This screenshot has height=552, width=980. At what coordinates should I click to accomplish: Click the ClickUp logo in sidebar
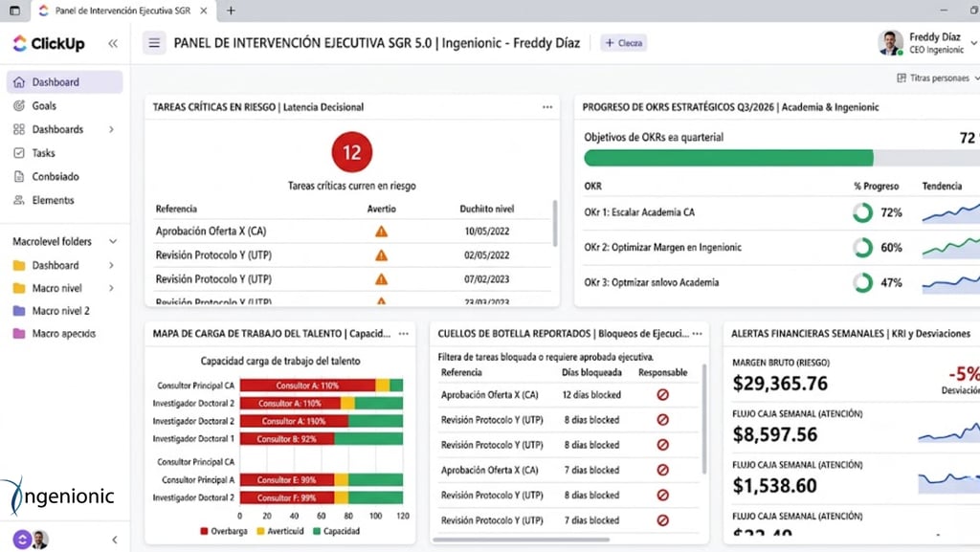(x=48, y=43)
